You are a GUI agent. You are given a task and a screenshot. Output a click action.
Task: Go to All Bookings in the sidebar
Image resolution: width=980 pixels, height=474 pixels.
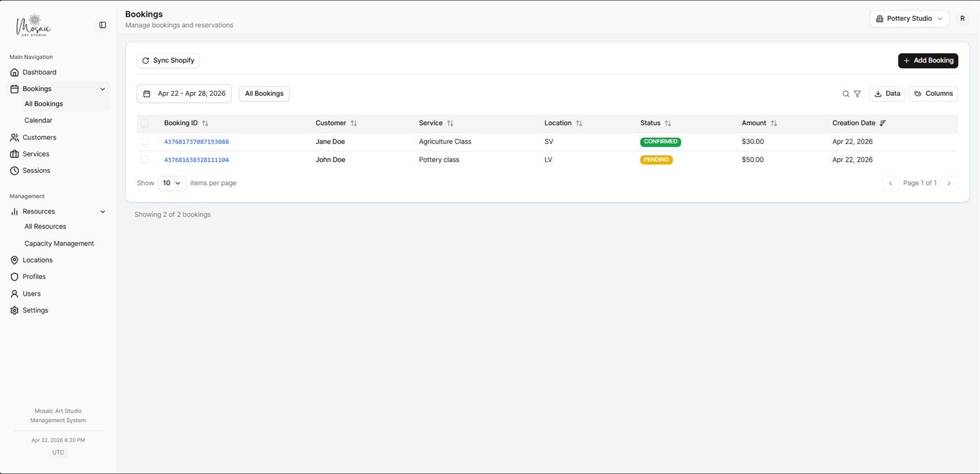pyautogui.click(x=43, y=104)
